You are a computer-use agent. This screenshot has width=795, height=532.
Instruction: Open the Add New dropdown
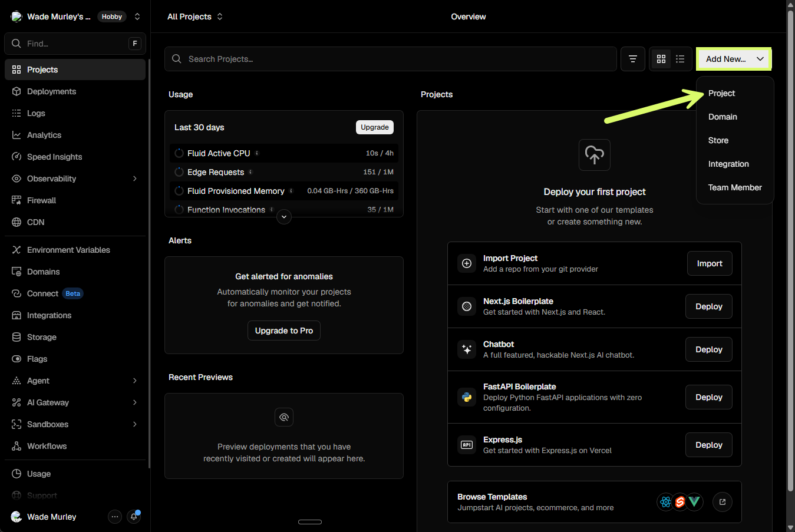point(734,59)
